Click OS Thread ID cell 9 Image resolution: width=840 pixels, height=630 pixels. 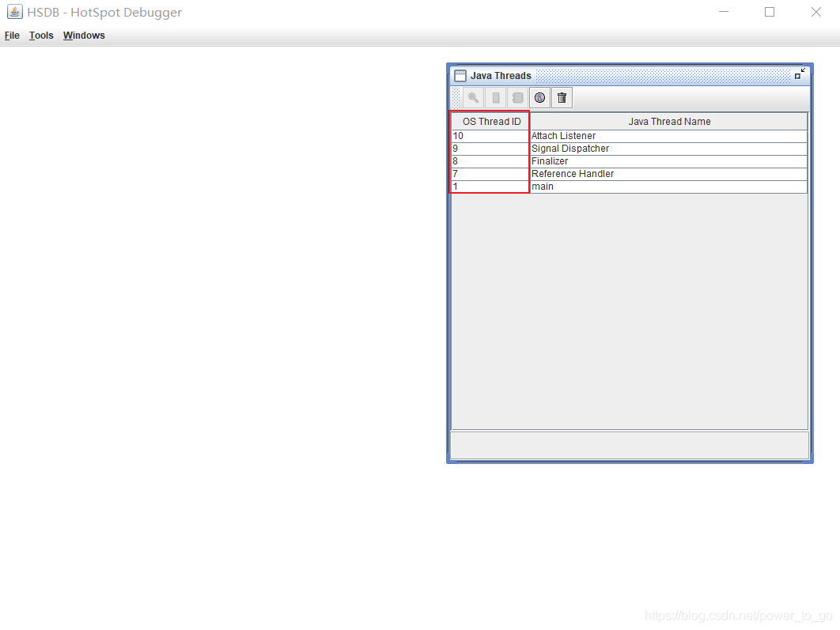point(490,149)
